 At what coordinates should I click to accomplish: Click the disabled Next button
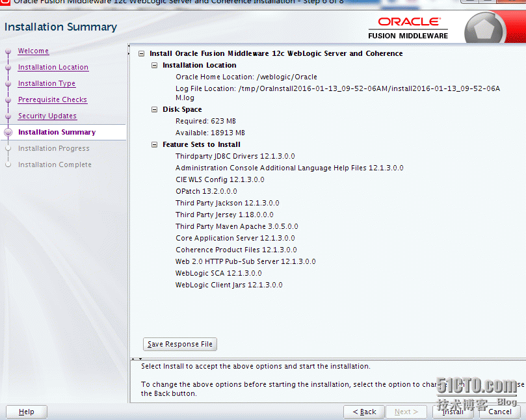click(x=406, y=412)
